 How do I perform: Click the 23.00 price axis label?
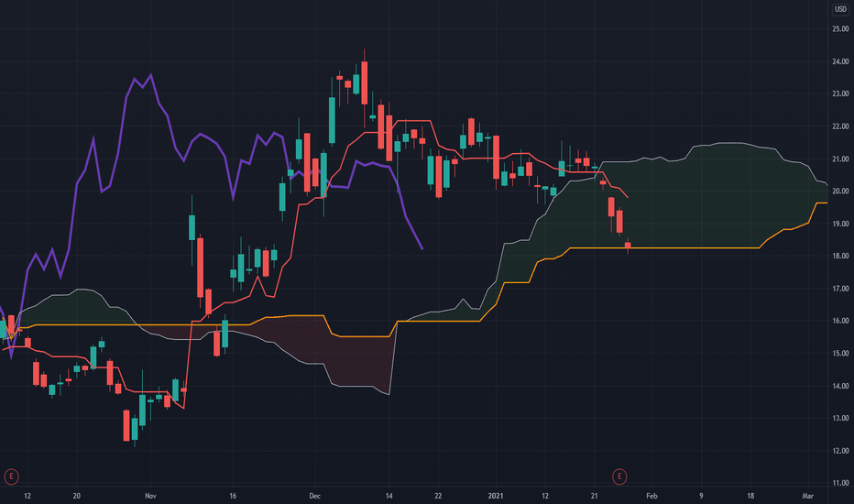pyautogui.click(x=840, y=93)
